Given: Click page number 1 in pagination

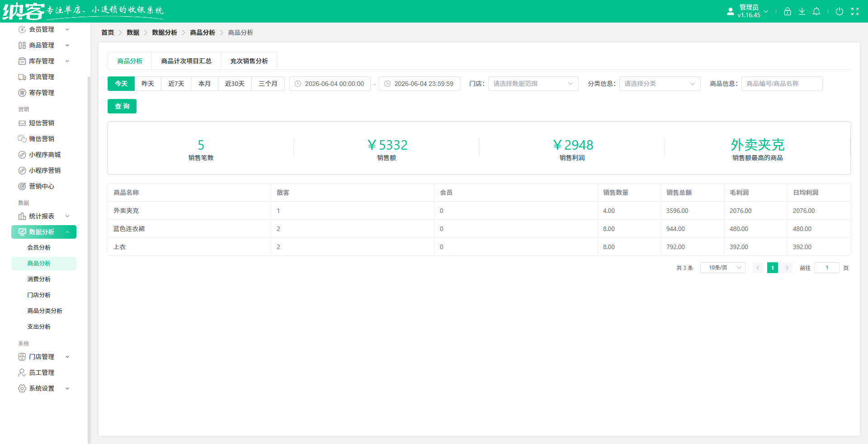Looking at the screenshot, I should coord(773,268).
